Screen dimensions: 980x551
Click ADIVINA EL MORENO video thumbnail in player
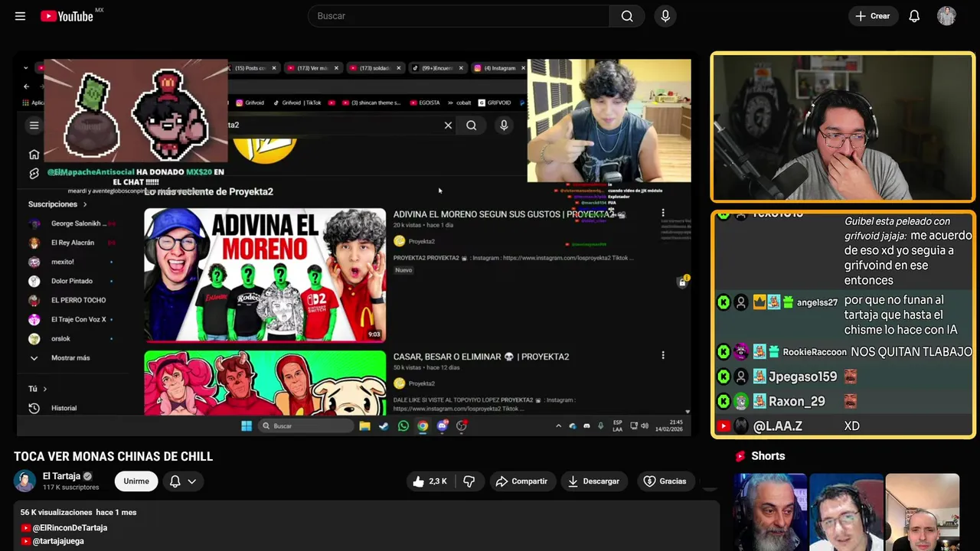point(265,275)
